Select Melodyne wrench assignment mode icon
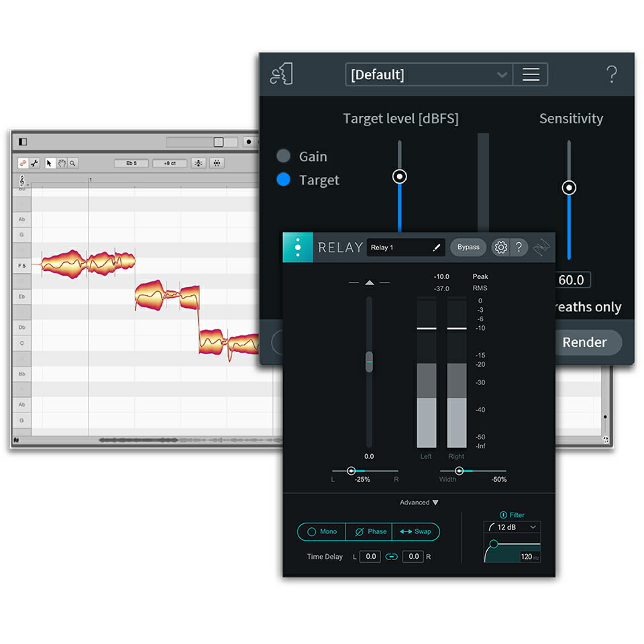Viewport: 644px width, 644px height. click(x=34, y=163)
